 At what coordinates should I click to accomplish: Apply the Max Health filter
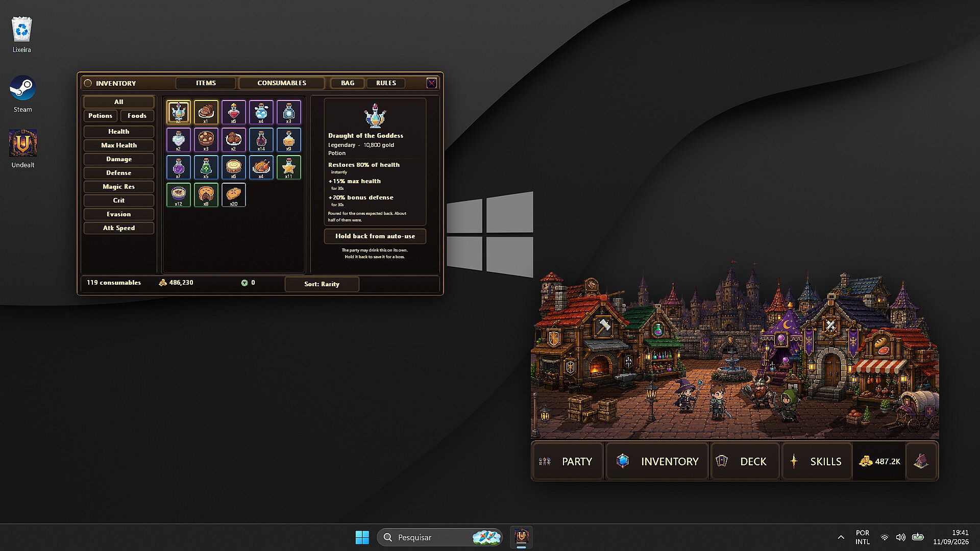coord(119,145)
